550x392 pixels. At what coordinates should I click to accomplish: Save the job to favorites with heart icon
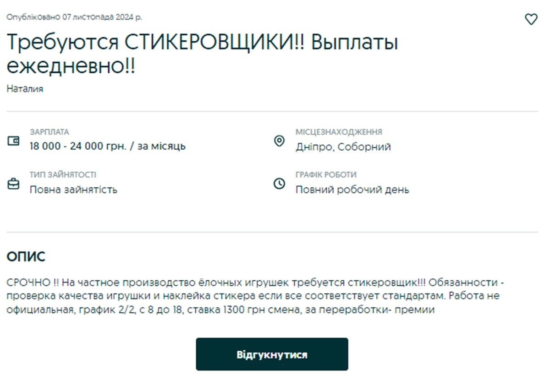click(x=531, y=19)
